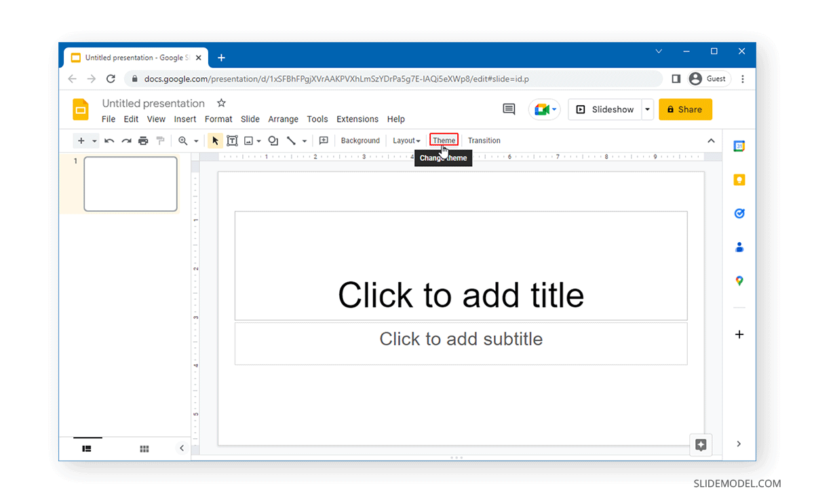Screen dimensions: 814x504
Task: Click the Undo icon
Action: pyautogui.click(x=110, y=140)
